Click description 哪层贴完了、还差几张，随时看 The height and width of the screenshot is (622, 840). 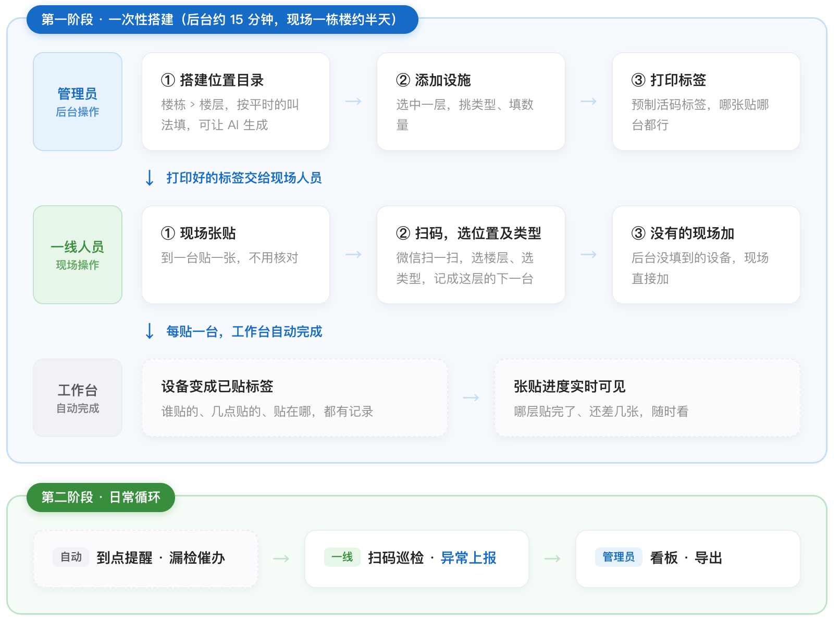click(x=601, y=412)
